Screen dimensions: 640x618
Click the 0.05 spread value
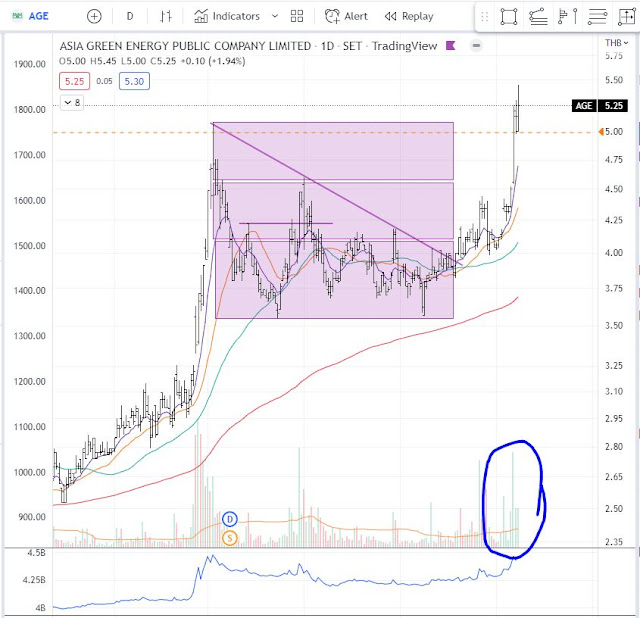[x=104, y=81]
